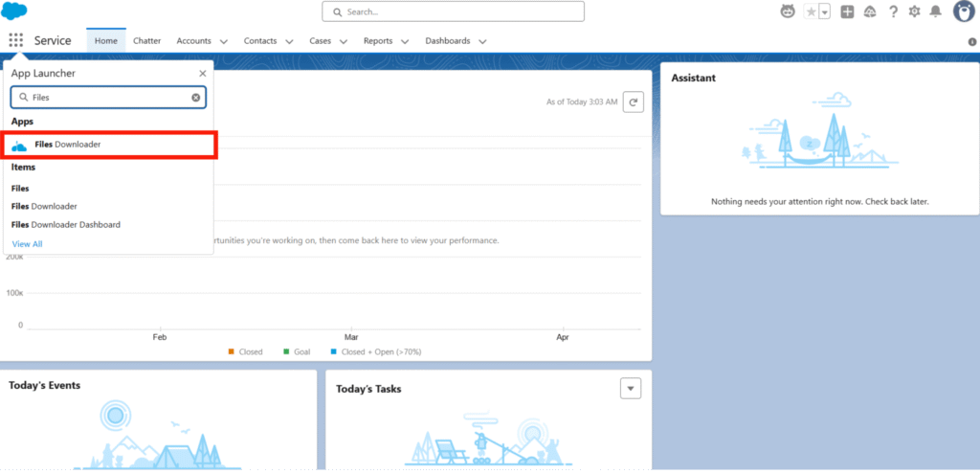Open the favorites list dropdown arrow
Image resolution: width=980 pixels, height=474 pixels.
click(x=824, y=11)
